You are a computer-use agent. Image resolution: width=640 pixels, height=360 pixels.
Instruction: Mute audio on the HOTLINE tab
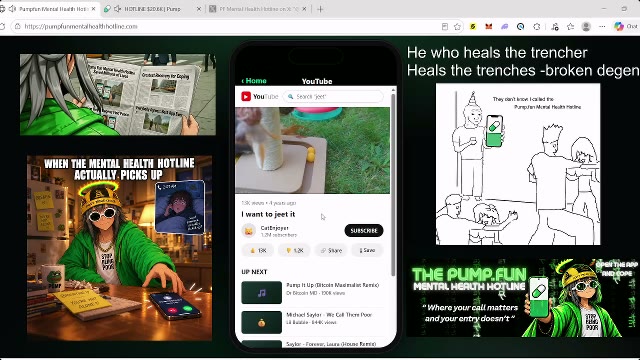coord(118,9)
